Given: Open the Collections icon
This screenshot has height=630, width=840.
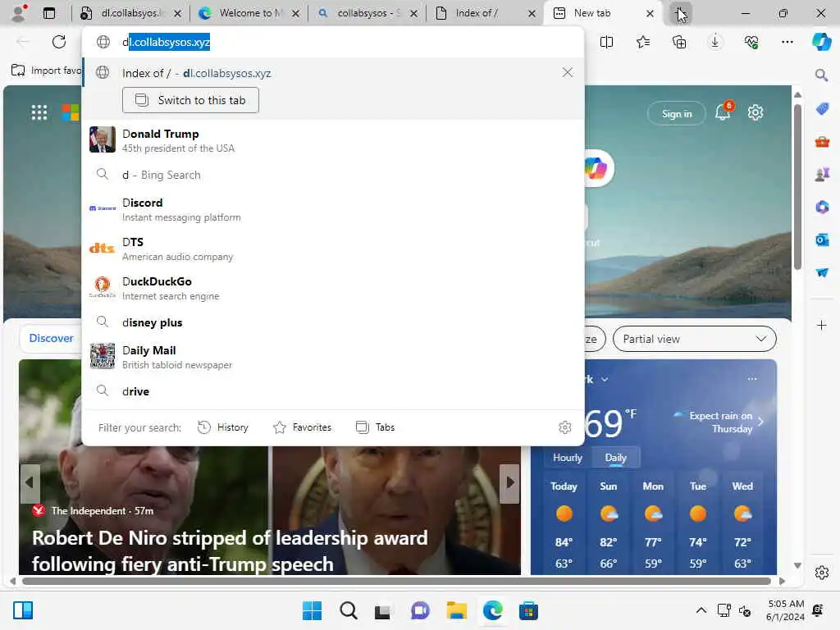Looking at the screenshot, I should pos(679,42).
